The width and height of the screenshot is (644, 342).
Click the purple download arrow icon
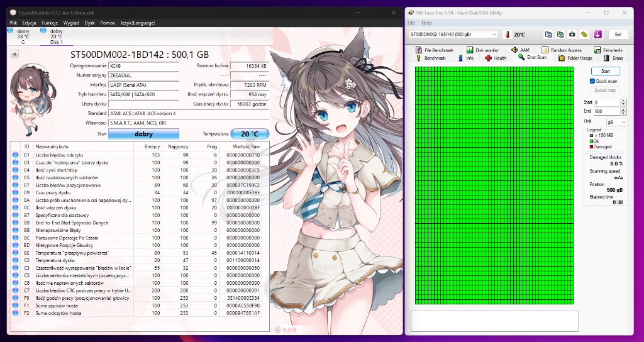pos(597,35)
